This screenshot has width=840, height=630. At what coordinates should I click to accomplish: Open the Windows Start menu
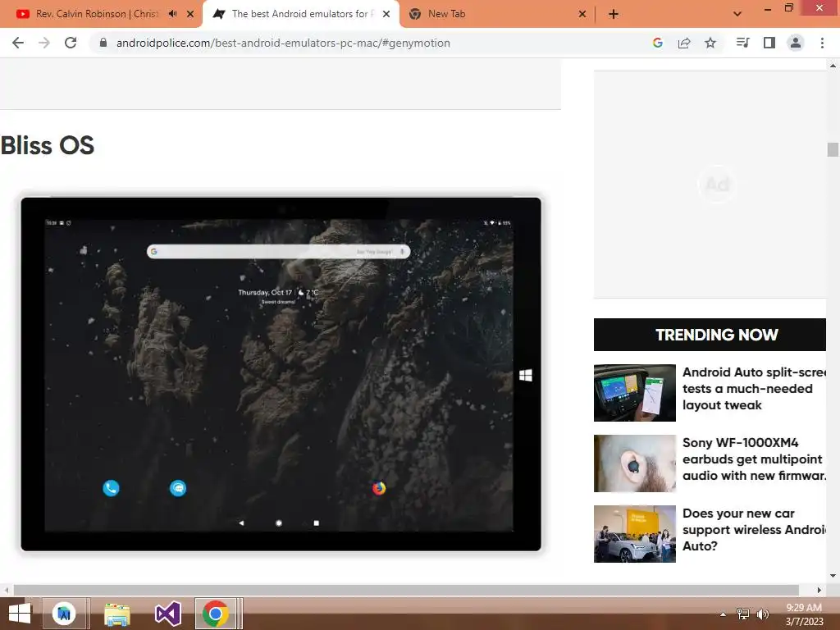(20, 614)
